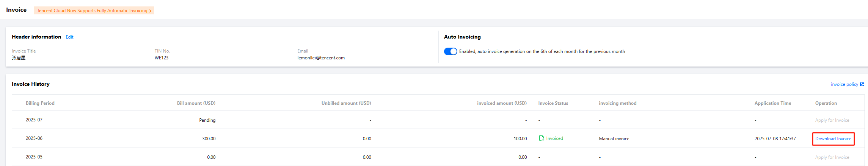Open the invoice policy link

click(844, 84)
